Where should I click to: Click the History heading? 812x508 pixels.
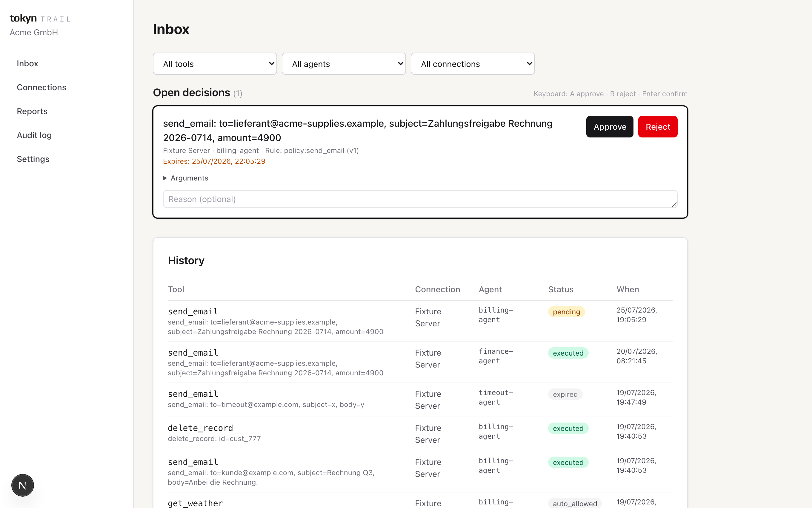click(186, 260)
